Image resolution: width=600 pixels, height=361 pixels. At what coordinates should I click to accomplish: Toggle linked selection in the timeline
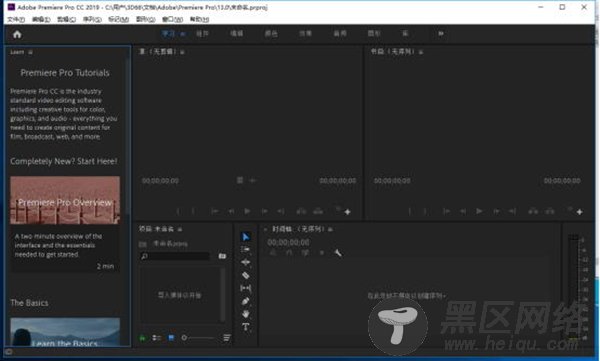[305, 253]
